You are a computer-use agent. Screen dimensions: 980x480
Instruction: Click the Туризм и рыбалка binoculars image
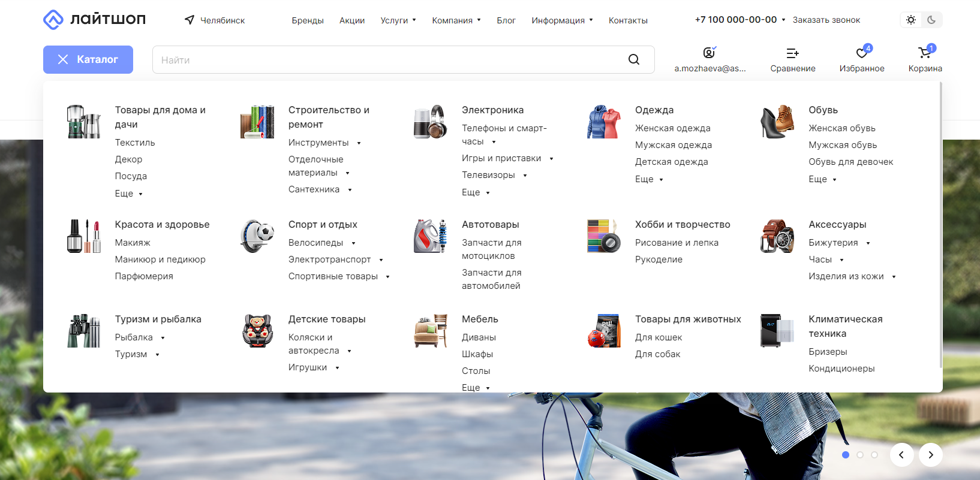(83, 331)
